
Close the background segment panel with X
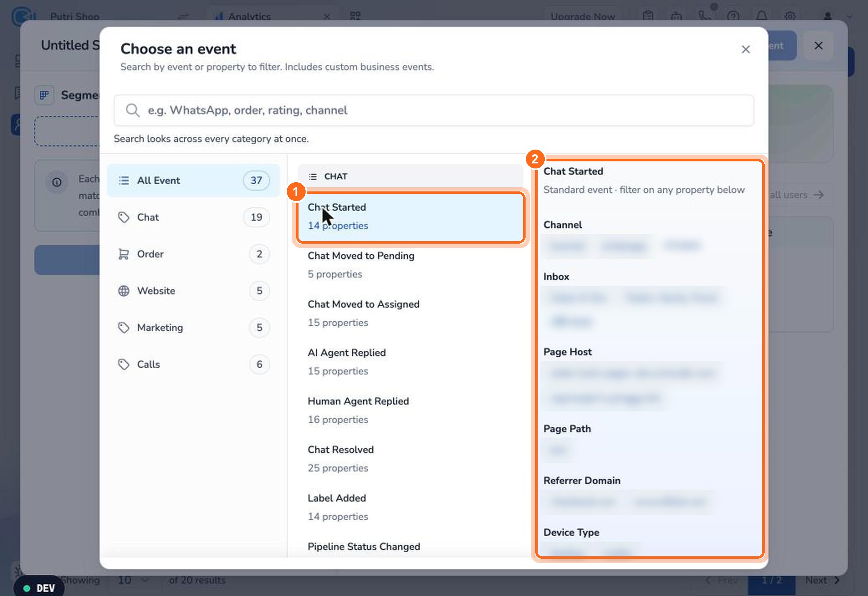[819, 46]
